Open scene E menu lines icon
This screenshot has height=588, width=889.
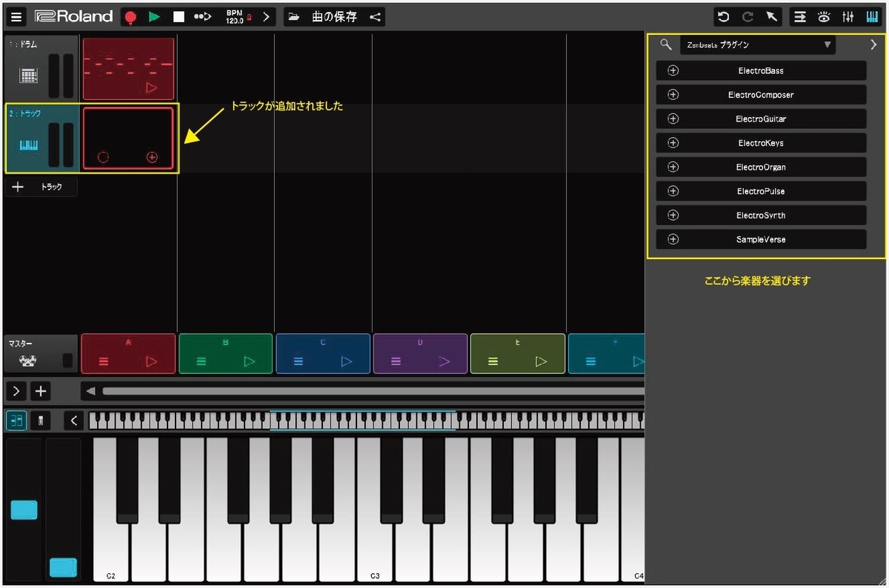point(493,361)
